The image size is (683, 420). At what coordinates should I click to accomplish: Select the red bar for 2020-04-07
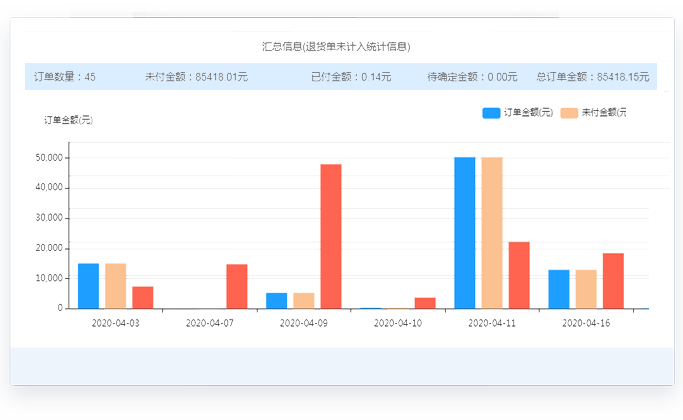tap(237, 286)
